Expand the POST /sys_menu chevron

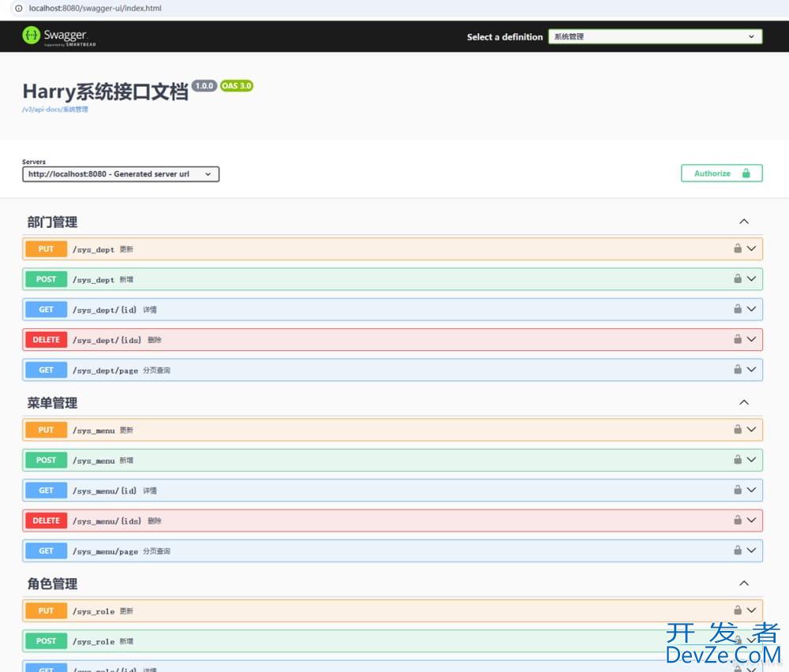pyautogui.click(x=751, y=460)
